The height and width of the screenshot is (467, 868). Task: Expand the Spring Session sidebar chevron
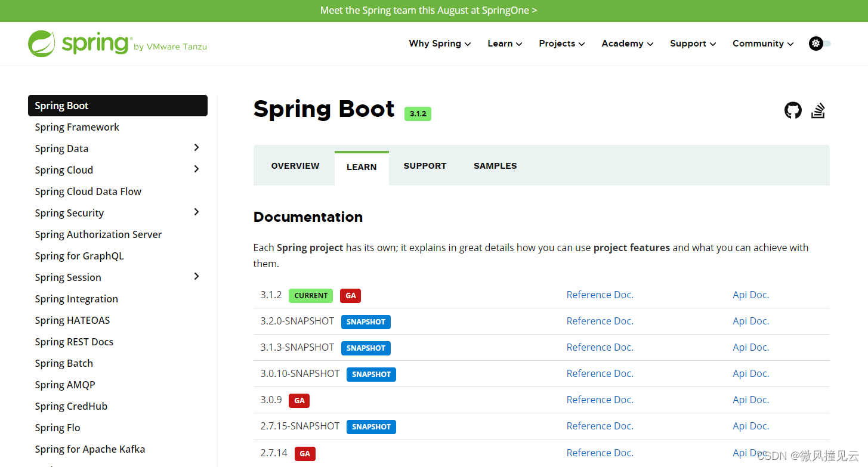point(196,277)
